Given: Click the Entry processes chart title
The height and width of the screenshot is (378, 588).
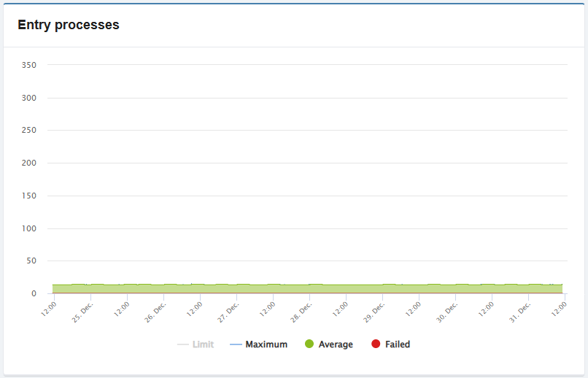Looking at the screenshot, I should point(69,25).
